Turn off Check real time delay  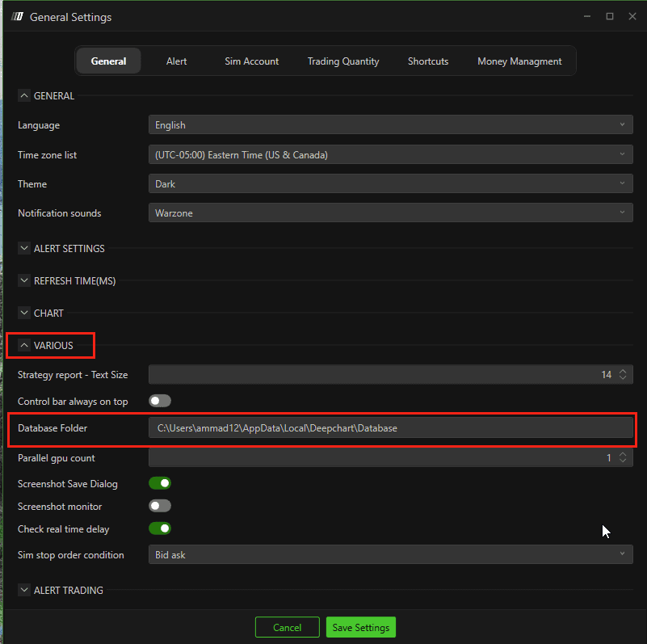pos(160,528)
